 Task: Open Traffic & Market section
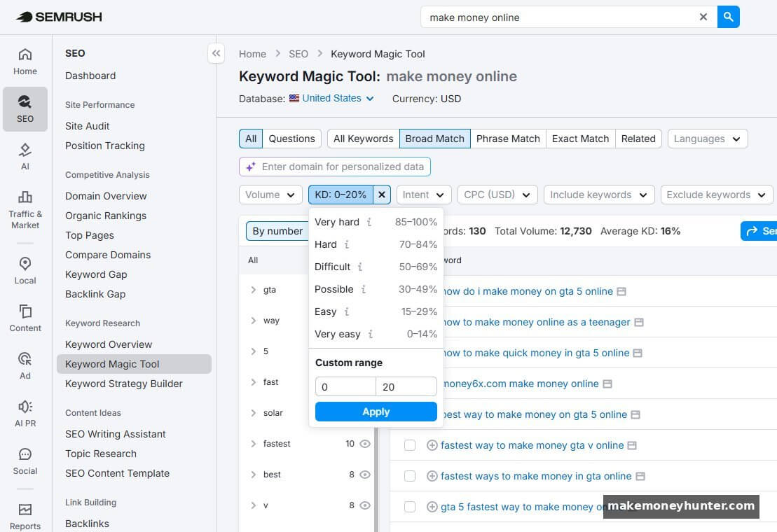pyautogui.click(x=25, y=210)
